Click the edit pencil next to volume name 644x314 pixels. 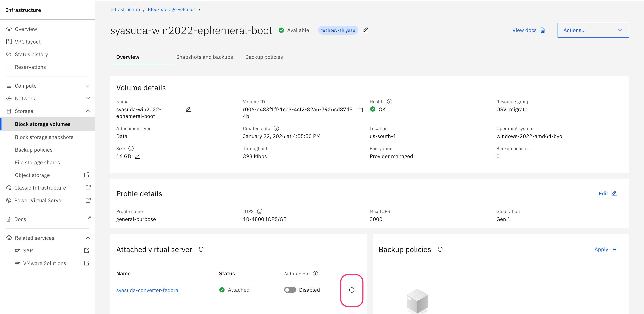tap(188, 110)
